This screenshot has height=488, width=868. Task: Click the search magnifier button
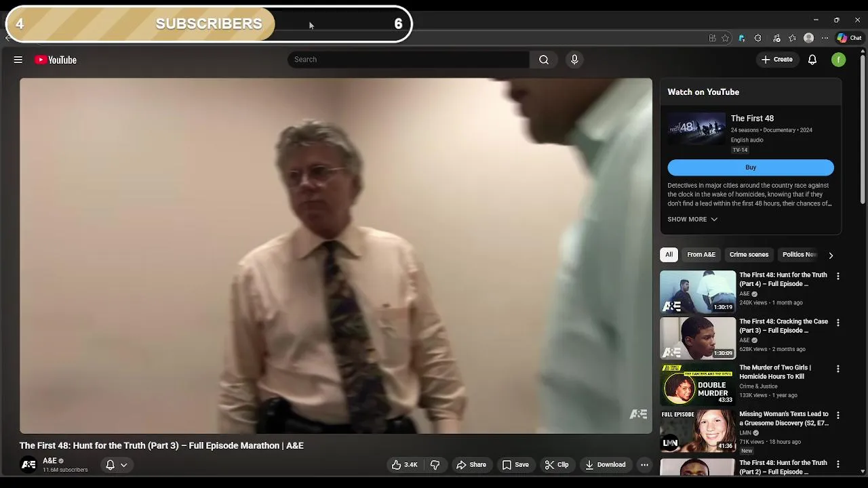coord(544,60)
